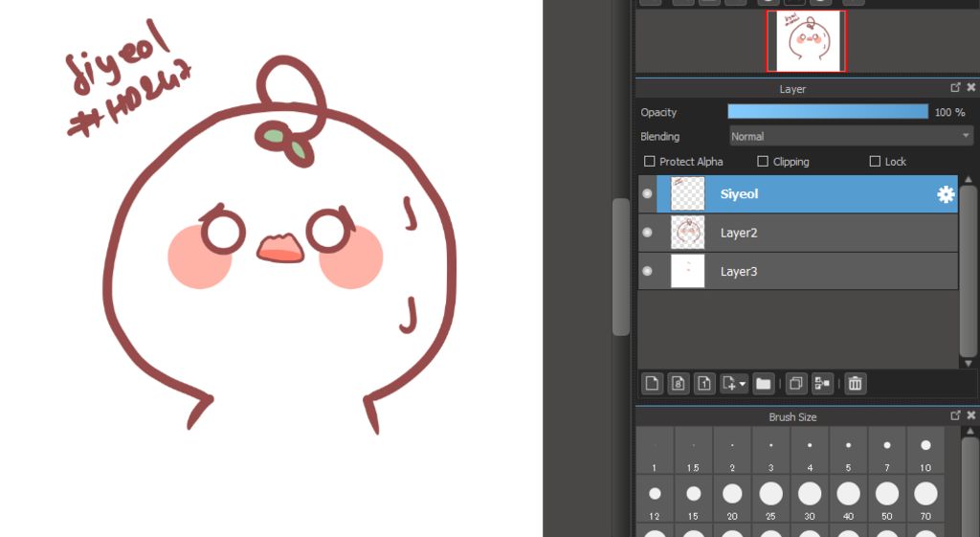
Task: Click the layer list scrollbar thumb
Action: (969, 272)
